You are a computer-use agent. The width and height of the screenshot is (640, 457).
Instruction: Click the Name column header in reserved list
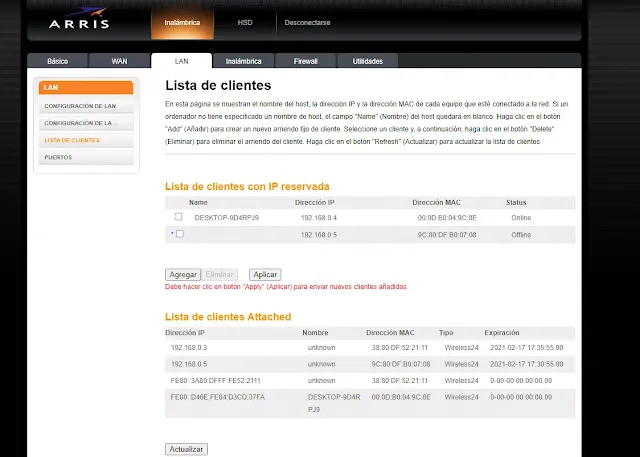(198, 203)
